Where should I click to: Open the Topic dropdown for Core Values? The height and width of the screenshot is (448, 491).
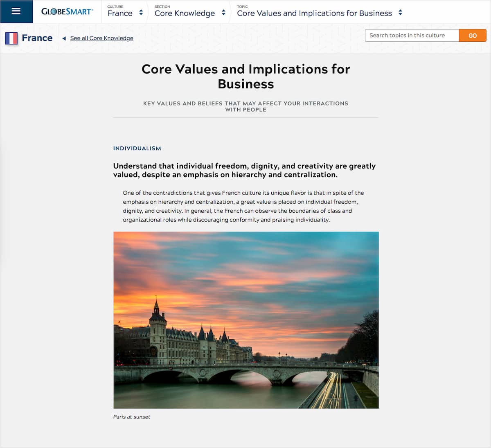click(x=314, y=13)
